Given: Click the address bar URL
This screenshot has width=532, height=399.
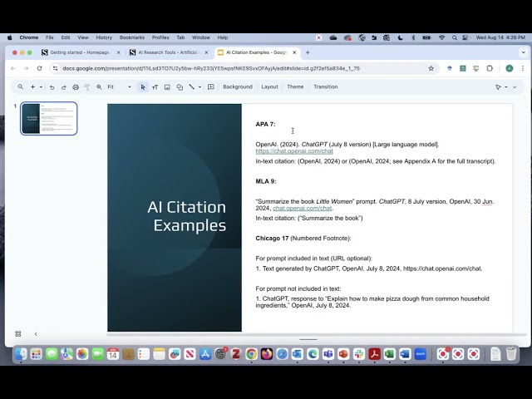Looking at the screenshot, I should 211,68.
